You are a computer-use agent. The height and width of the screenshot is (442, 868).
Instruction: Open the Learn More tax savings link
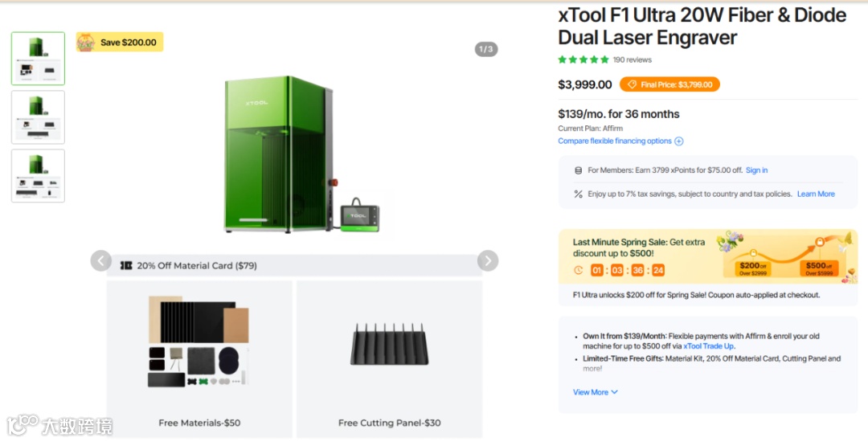[816, 194]
